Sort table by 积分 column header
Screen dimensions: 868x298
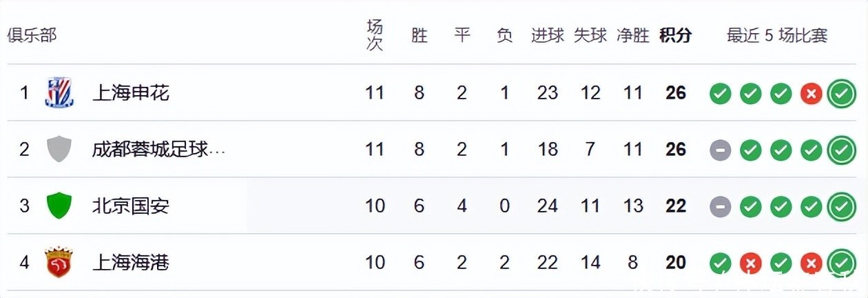click(675, 36)
